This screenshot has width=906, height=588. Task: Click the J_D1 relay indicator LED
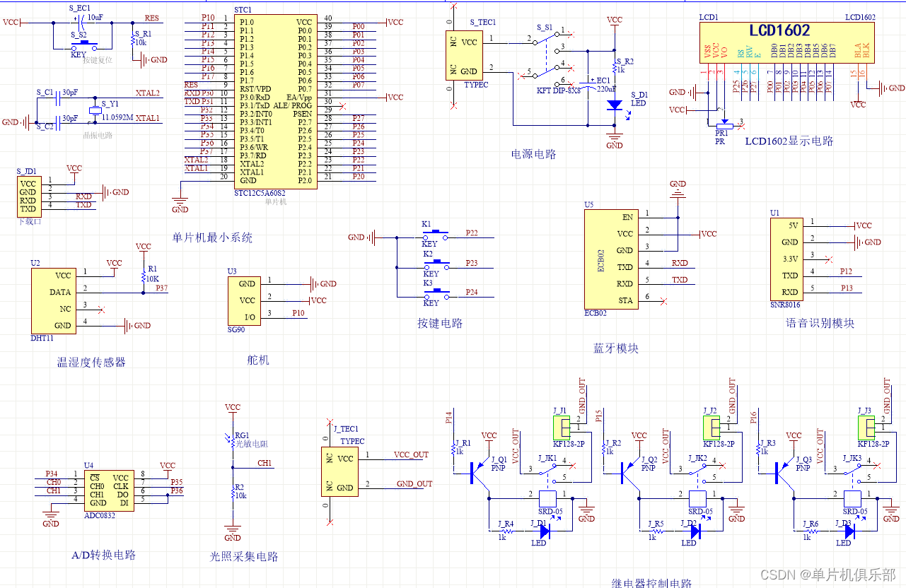coord(544,530)
